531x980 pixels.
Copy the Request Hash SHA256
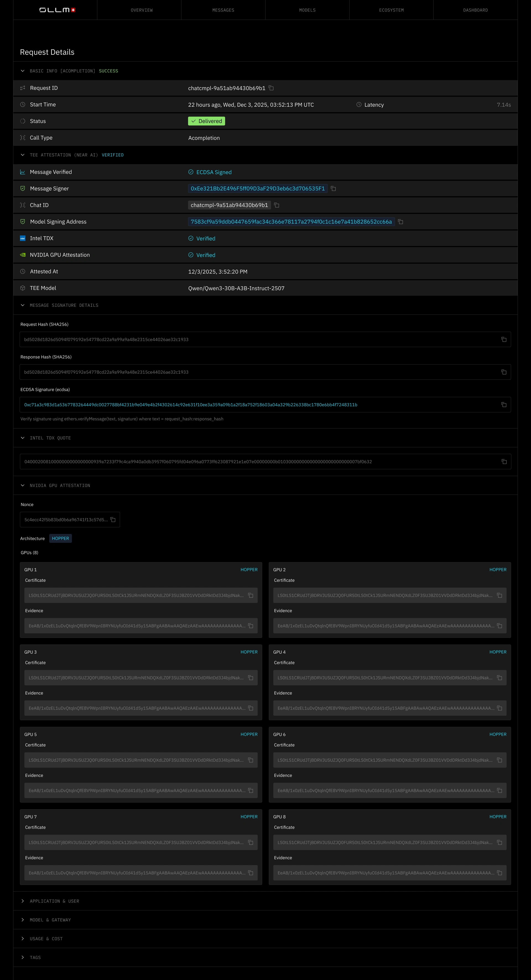click(504, 339)
